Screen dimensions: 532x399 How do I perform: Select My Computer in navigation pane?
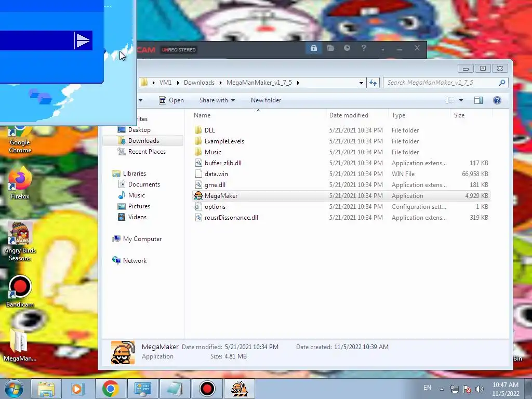[142, 239]
